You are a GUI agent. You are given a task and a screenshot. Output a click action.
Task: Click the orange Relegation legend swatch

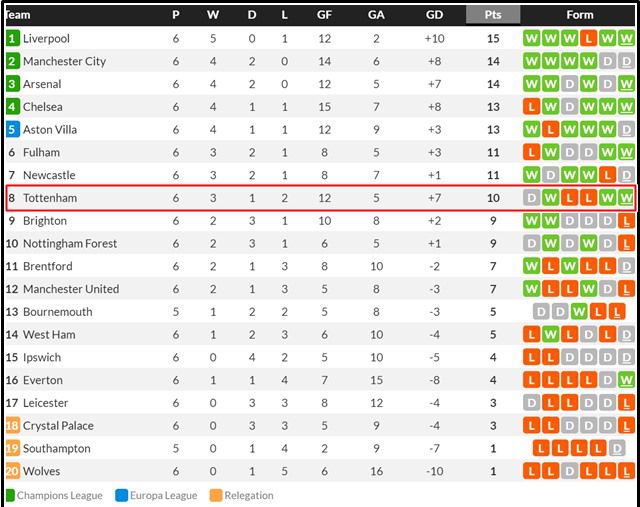216,495
